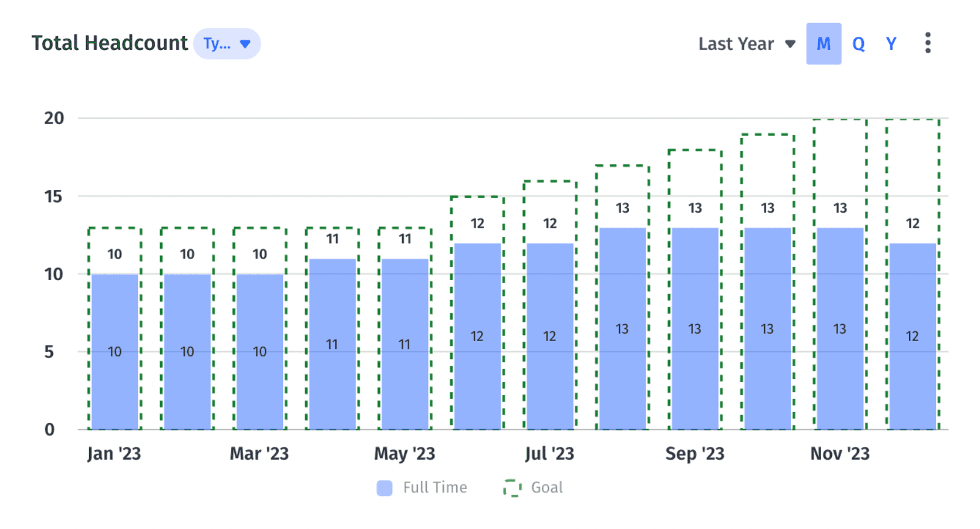
Task: Click the Last Year dropdown arrow
Action: [x=790, y=43]
